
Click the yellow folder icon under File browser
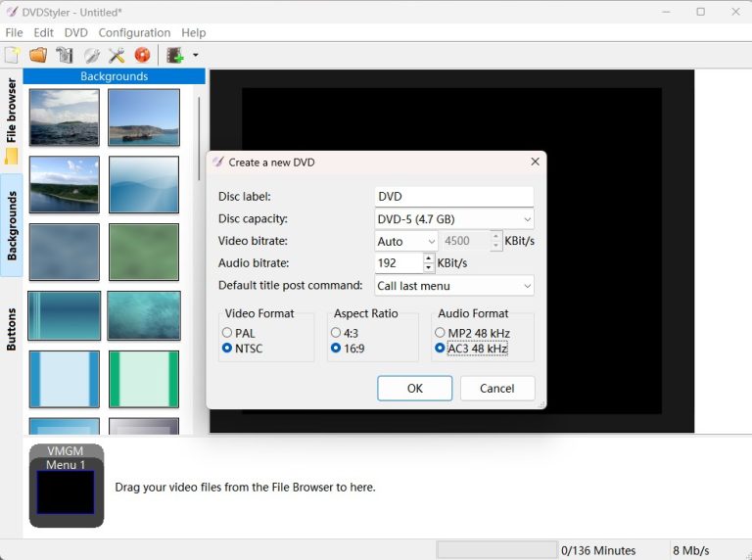click(12, 157)
